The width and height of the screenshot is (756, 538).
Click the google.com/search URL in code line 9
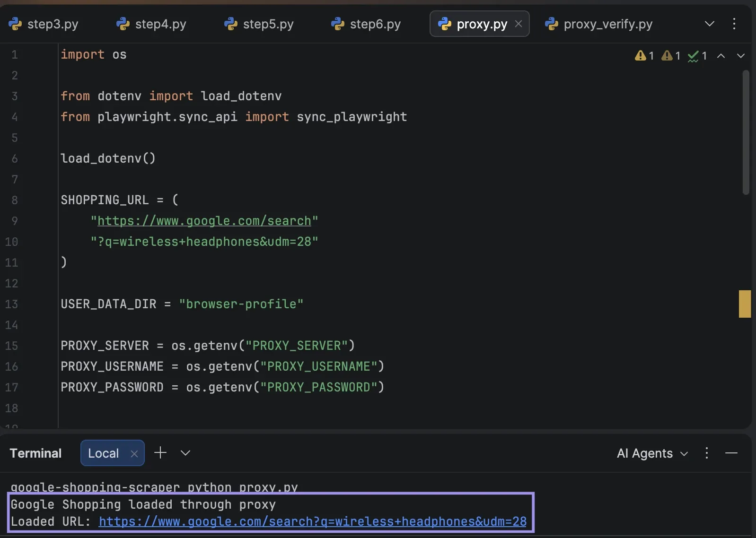pos(204,221)
